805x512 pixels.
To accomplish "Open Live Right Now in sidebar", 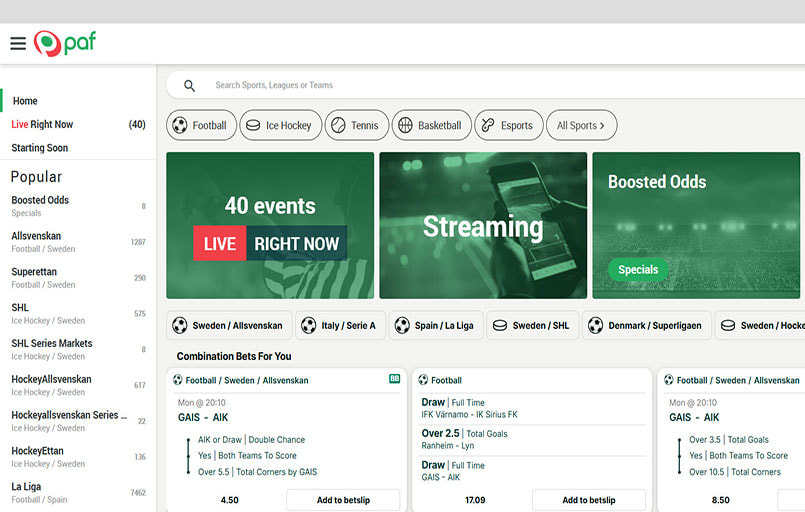I will click(x=78, y=124).
